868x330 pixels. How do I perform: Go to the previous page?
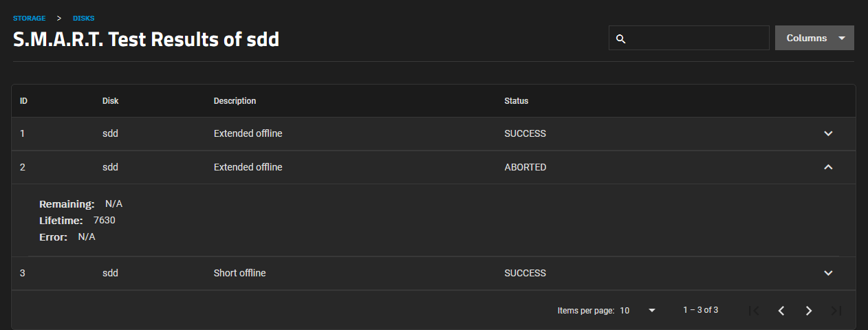click(x=781, y=311)
